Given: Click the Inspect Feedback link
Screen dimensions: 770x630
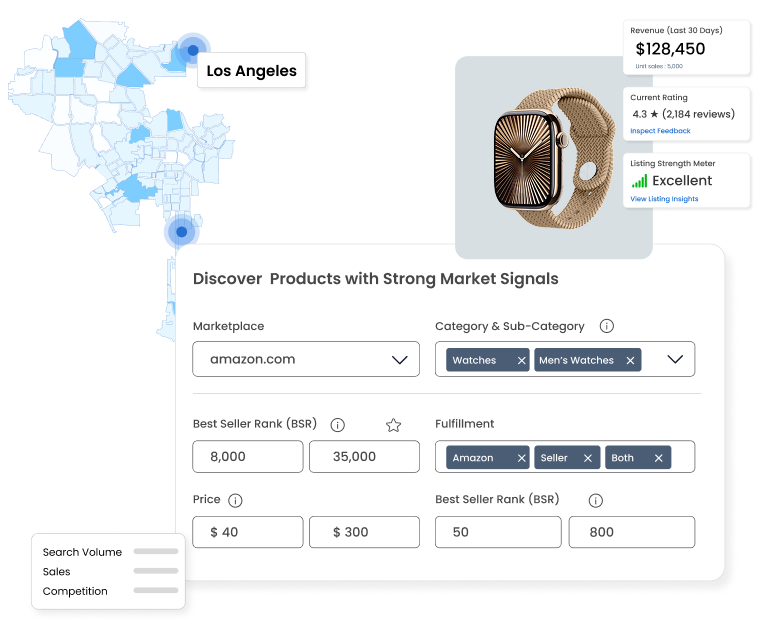Looking at the screenshot, I should click(x=660, y=131).
